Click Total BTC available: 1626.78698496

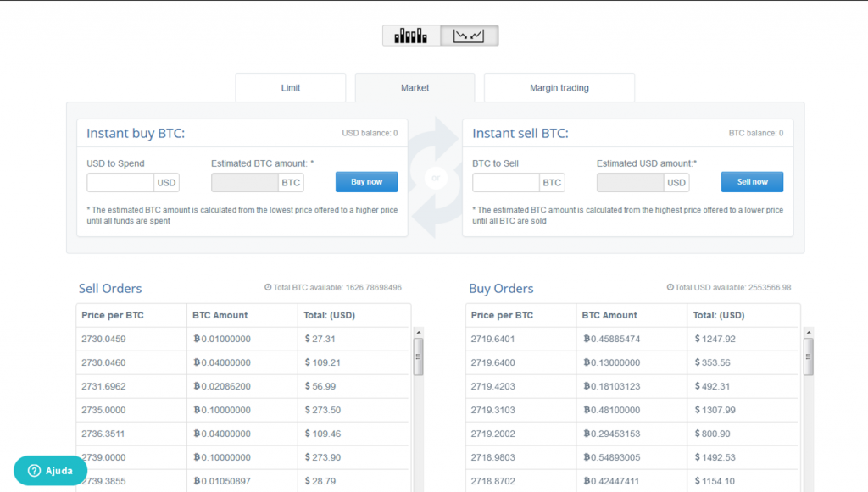click(x=337, y=287)
